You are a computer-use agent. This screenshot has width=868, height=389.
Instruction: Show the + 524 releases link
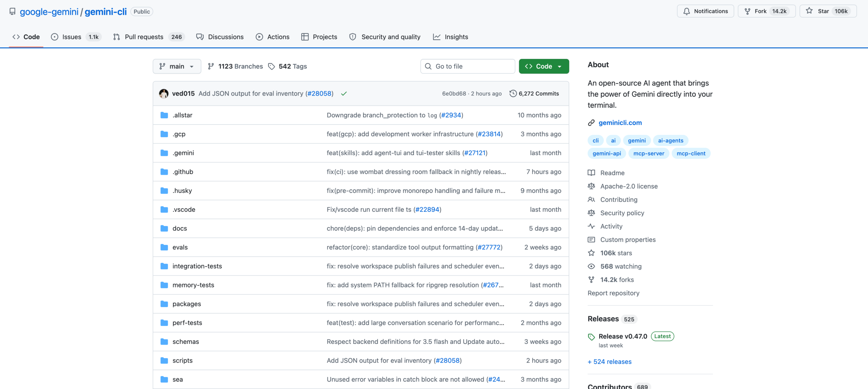610,362
